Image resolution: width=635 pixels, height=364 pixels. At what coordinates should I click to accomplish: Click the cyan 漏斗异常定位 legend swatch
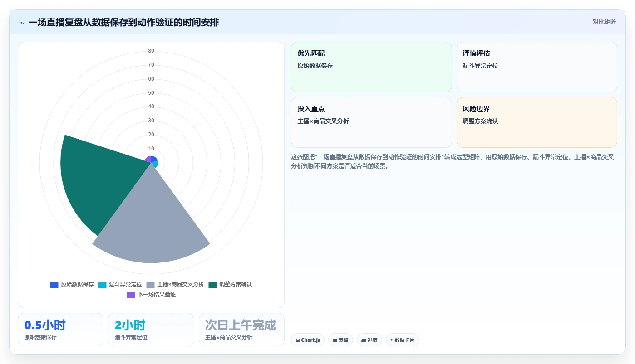[x=103, y=285]
